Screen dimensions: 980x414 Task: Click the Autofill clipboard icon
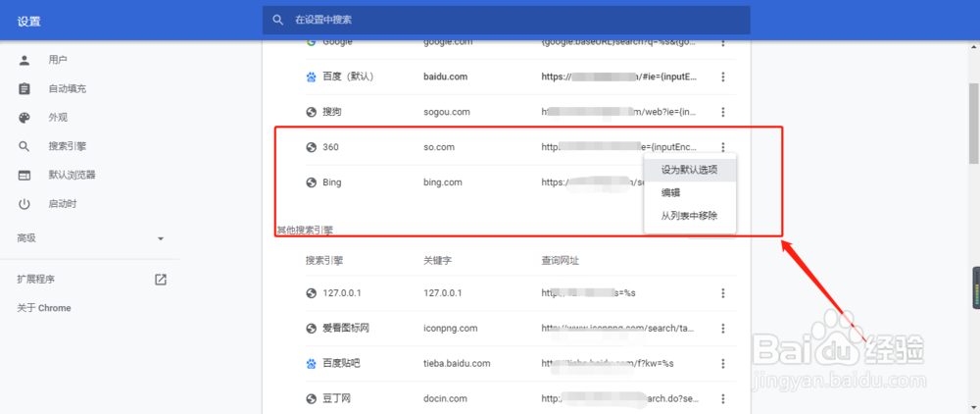24,89
